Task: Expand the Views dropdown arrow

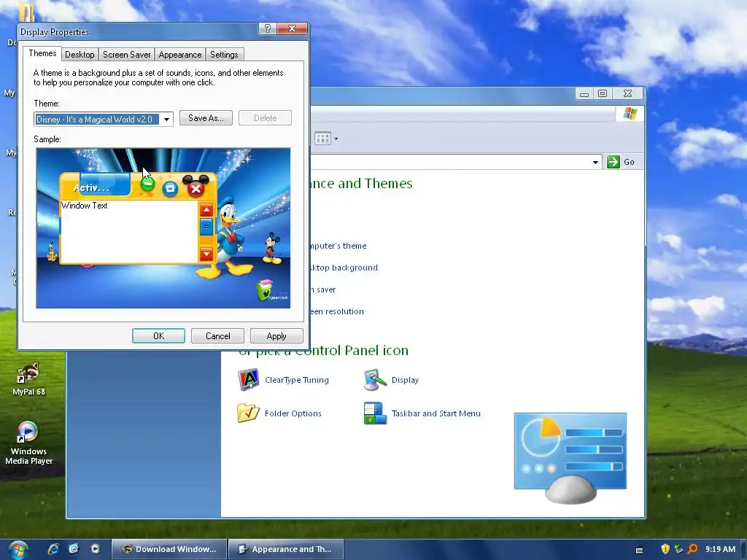Action: [336, 139]
